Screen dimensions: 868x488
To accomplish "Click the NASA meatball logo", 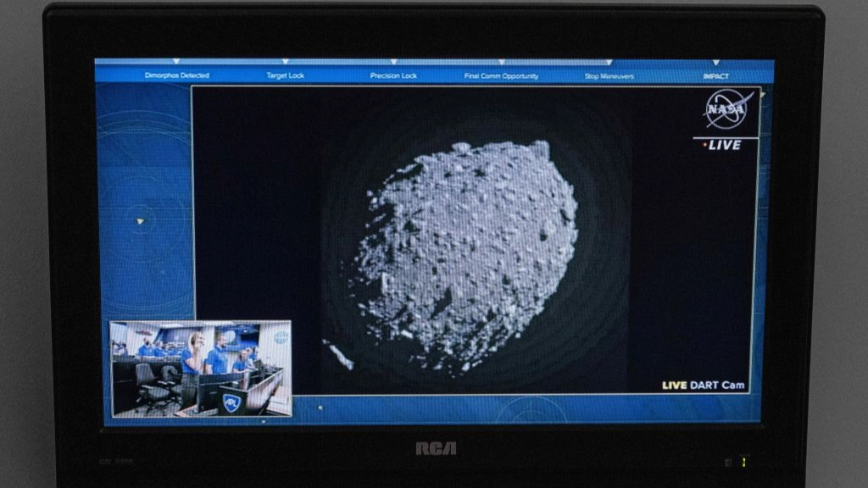I will click(727, 109).
